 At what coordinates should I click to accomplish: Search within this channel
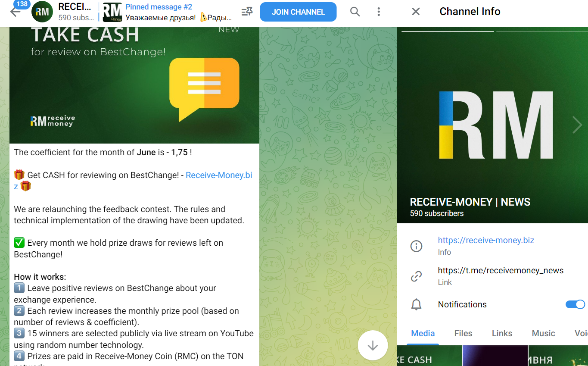click(355, 12)
